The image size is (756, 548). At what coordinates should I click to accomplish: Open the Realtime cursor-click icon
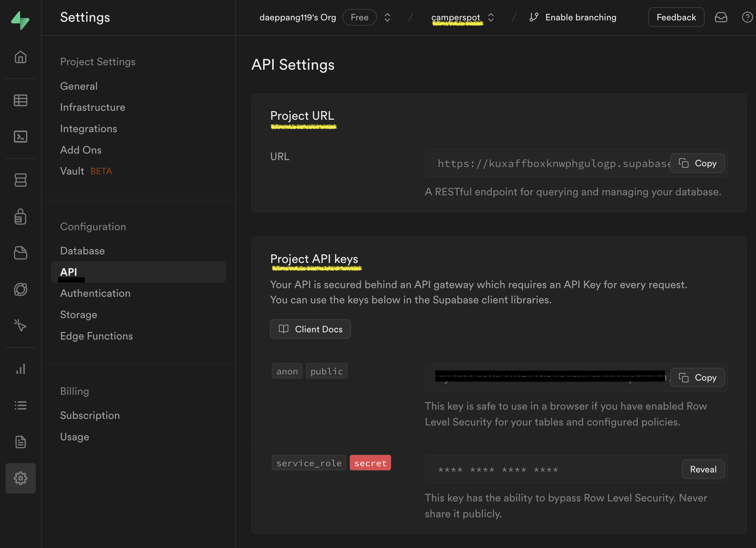(20, 325)
